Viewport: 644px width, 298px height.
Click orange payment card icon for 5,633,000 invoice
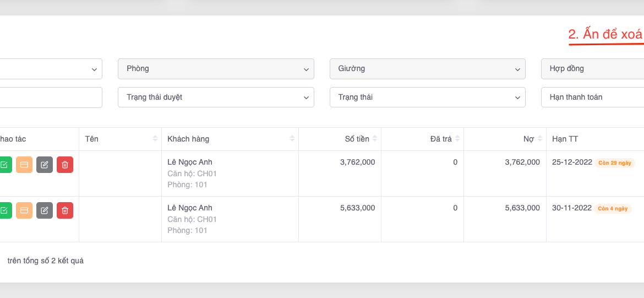pos(24,210)
